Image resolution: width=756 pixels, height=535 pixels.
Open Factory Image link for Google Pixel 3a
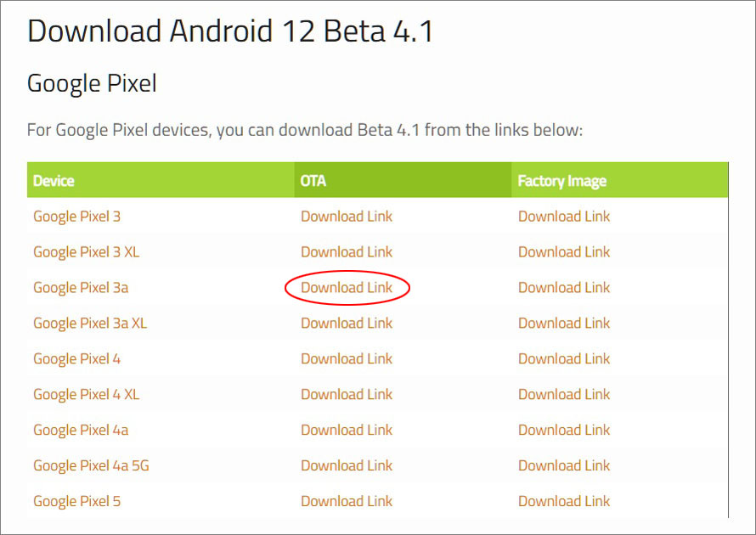coord(564,288)
